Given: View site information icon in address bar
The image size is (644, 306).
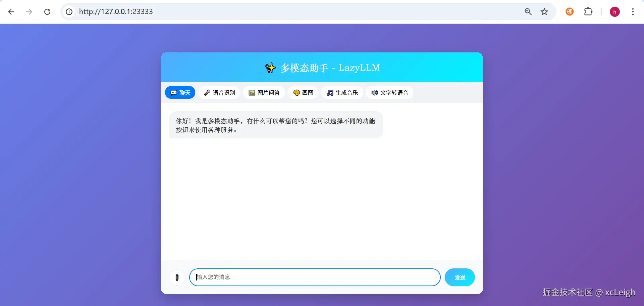Looking at the screenshot, I should tap(69, 12).
